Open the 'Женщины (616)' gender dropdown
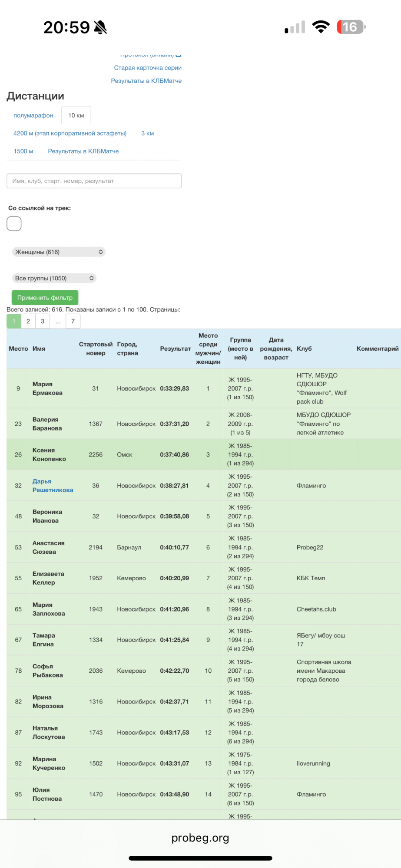This screenshot has width=401, height=868. (58, 252)
